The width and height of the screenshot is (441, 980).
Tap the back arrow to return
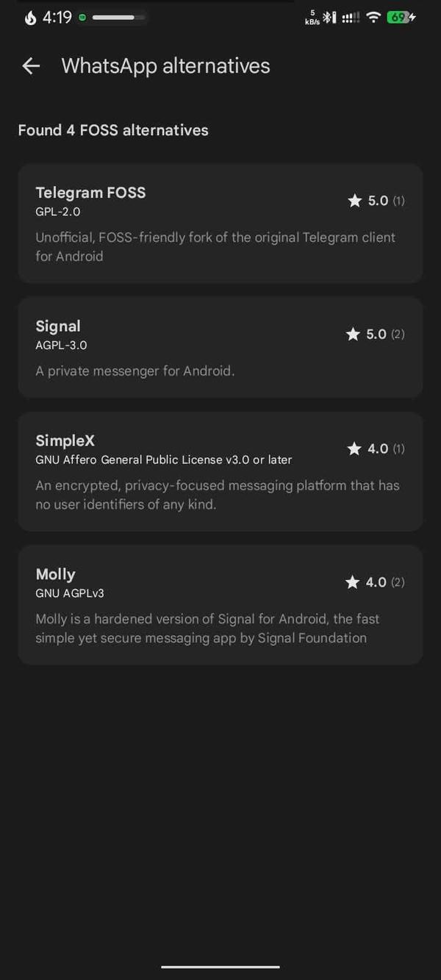[x=30, y=66]
